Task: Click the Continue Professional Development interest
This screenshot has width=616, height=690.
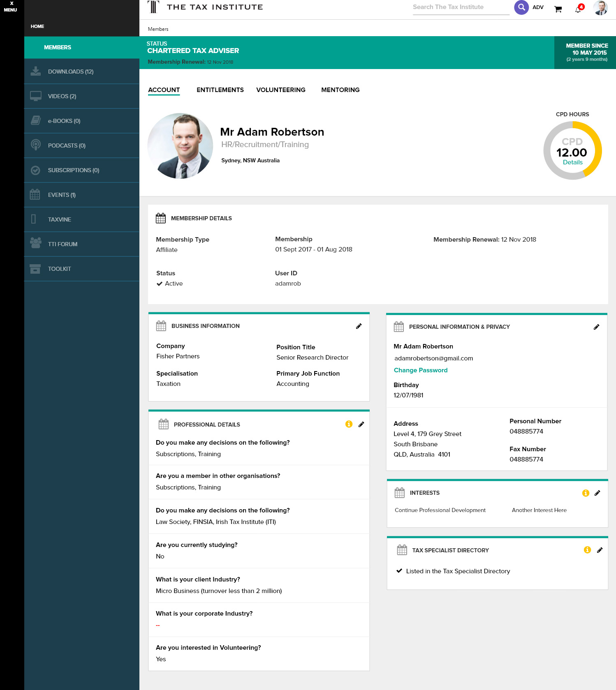Action: click(x=440, y=510)
